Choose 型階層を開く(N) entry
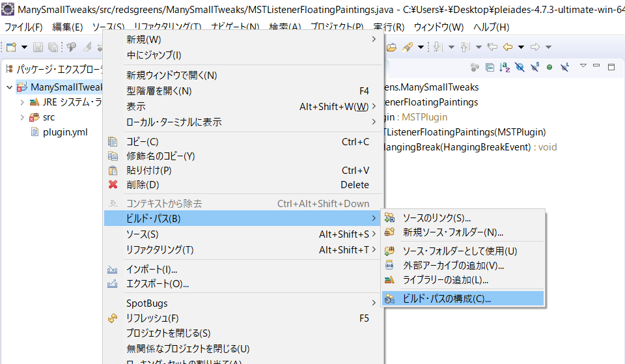The width and height of the screenshot is (625, 364). click(x=243, y=91)
